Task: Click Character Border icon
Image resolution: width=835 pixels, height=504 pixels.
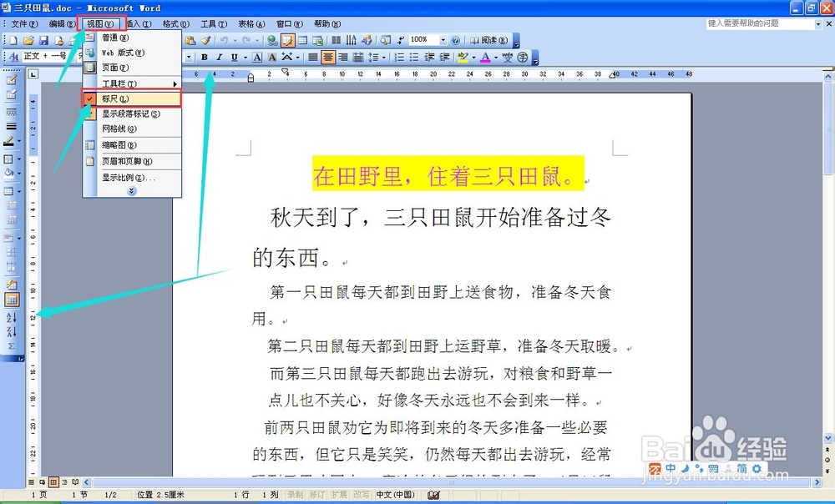Action: click(257, 57)
